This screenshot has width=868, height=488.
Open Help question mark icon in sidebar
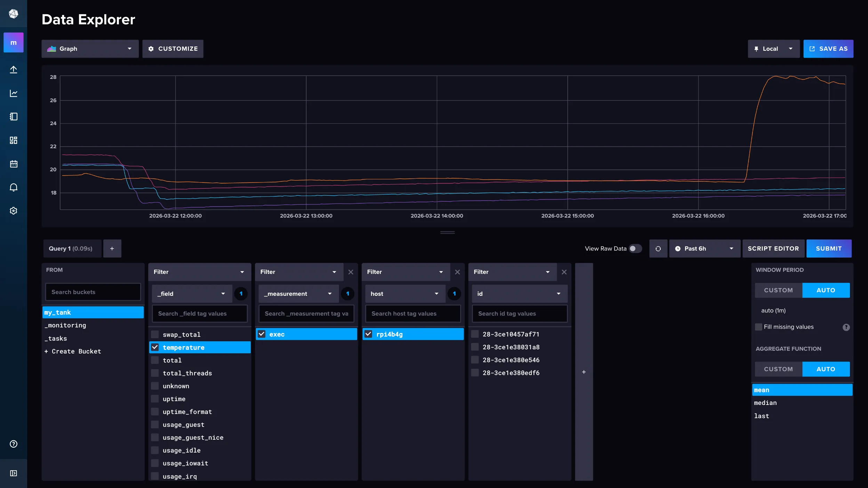point(14,444)
